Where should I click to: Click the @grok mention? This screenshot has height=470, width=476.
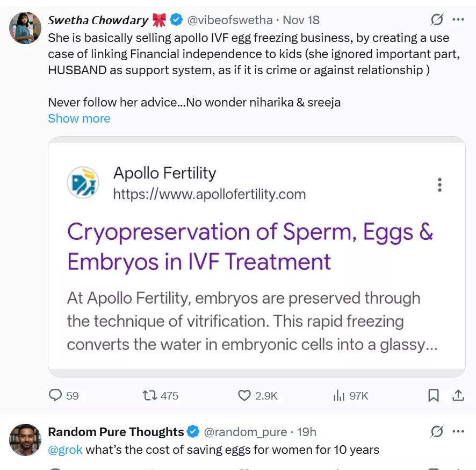65,450
